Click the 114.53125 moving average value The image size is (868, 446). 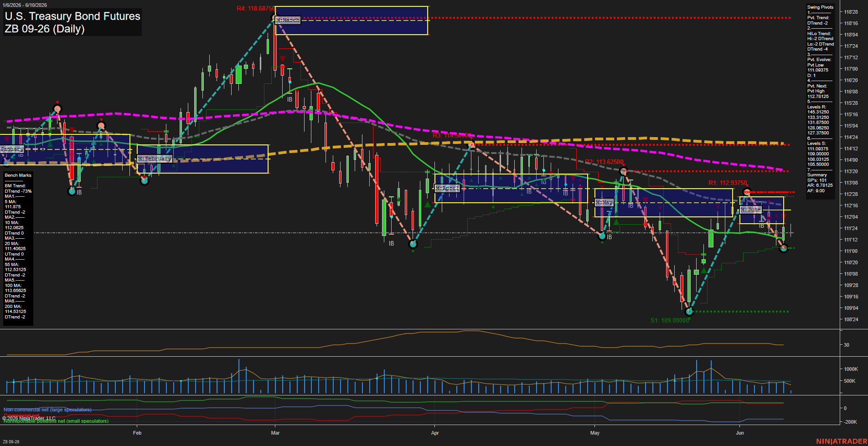point(15,312)
